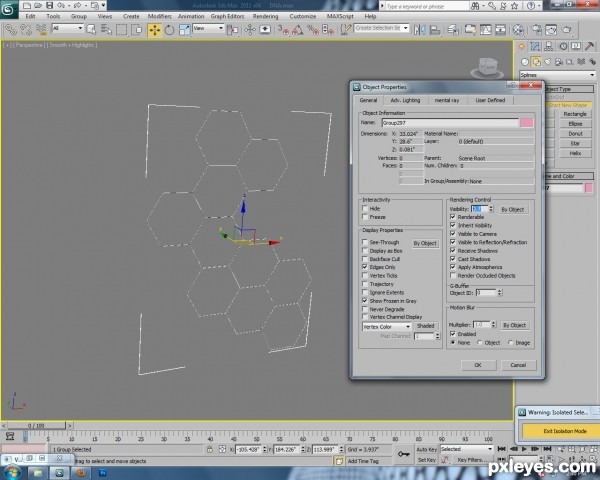Uncheck Cast Shadows
The image size is (600, 480).
coord(453,259)
